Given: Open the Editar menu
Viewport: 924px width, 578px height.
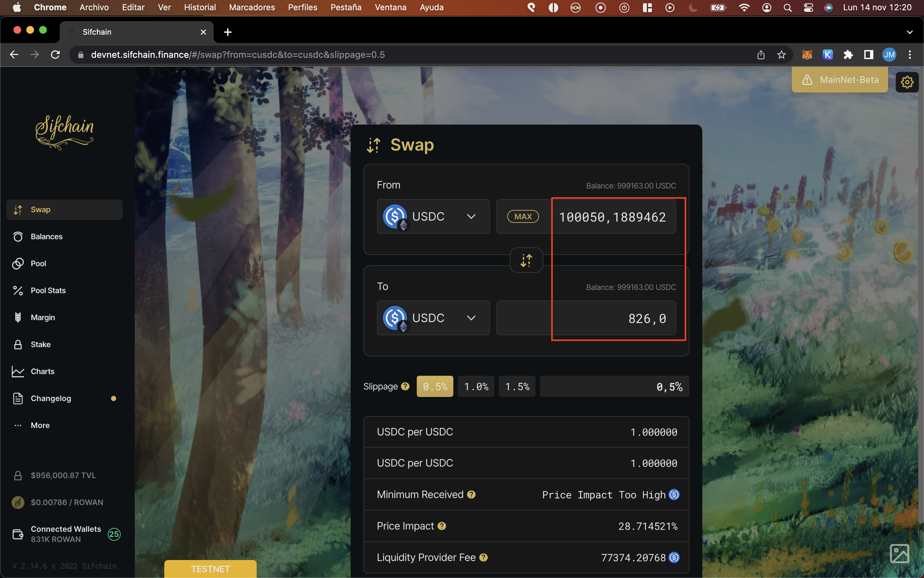Looking at the screenshot, I should click(133, 7).
